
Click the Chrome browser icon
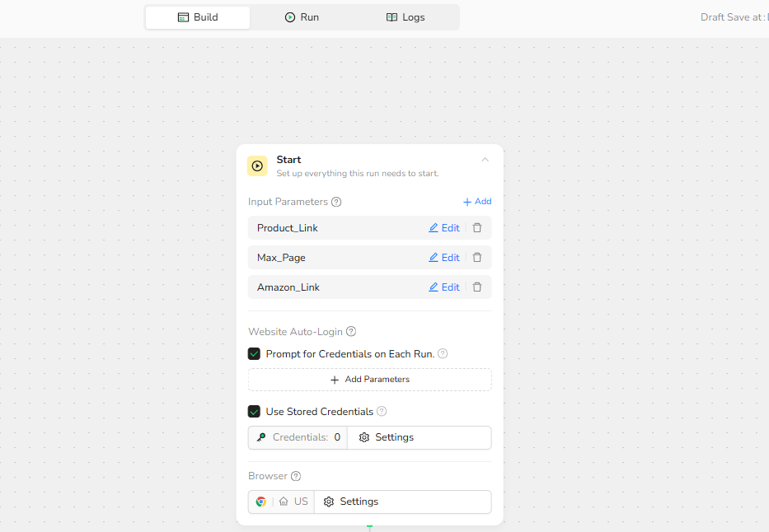pyautogui.click(x=261, y=502)
